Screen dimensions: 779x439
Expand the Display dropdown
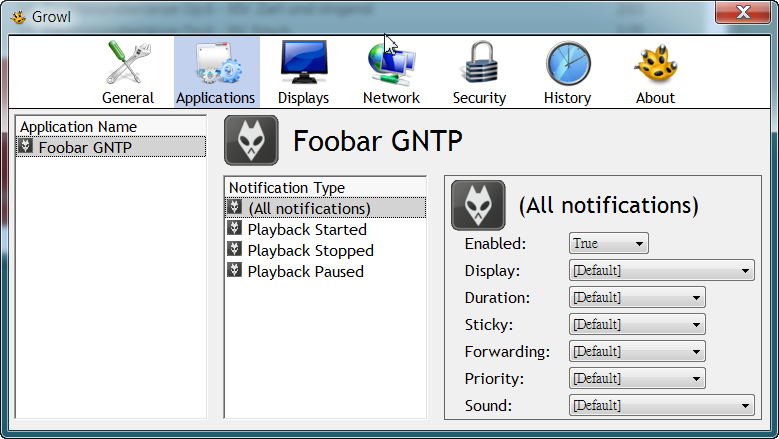[x=661, y=270]
